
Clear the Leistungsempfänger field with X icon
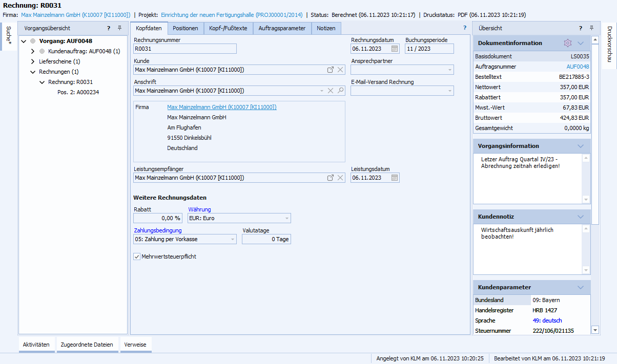point(340,178)
